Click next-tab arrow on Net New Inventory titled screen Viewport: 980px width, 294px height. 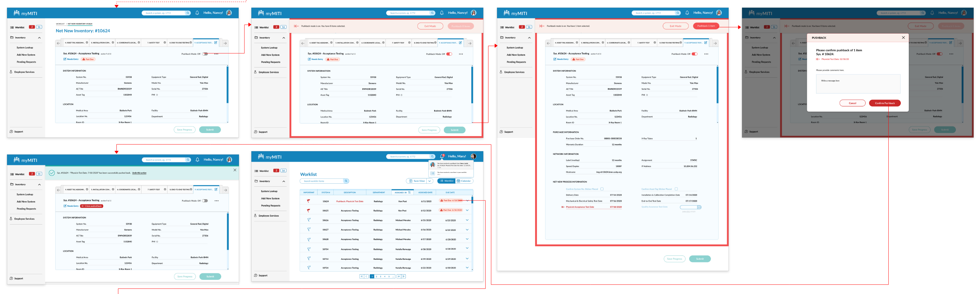225,43
